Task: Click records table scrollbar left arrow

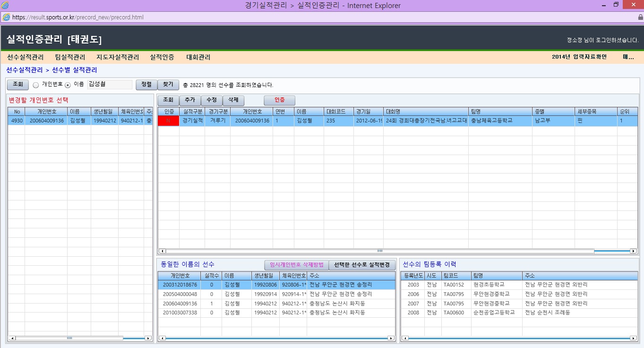Action: point(162,251)
